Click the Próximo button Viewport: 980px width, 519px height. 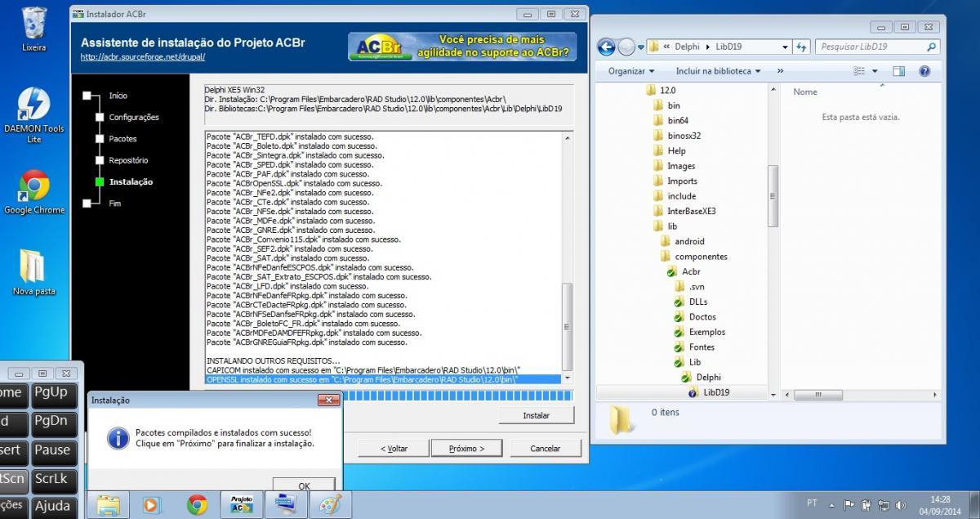tap(466, 448)
